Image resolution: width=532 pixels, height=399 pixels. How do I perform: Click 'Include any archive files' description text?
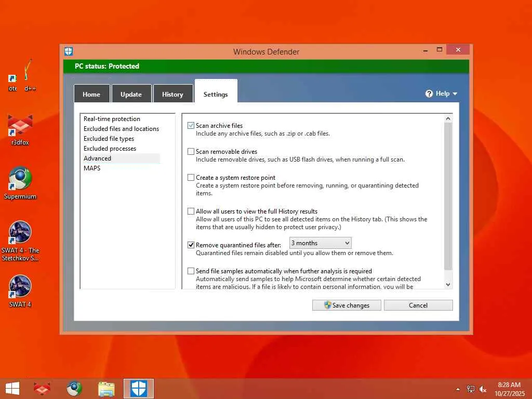tap(262, 134)
